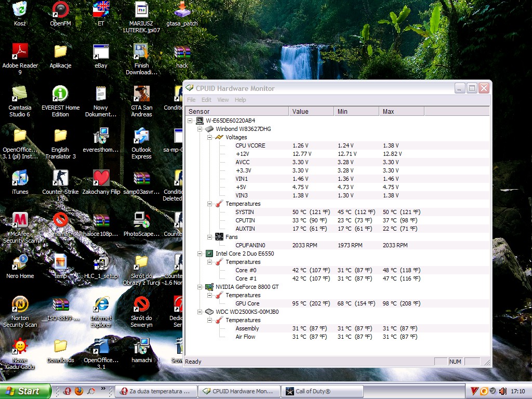Collapse the Intel Core 2 Duo E6550 node
The width and height of the screenshot is (532, 399).
click(x=201, y=254)
